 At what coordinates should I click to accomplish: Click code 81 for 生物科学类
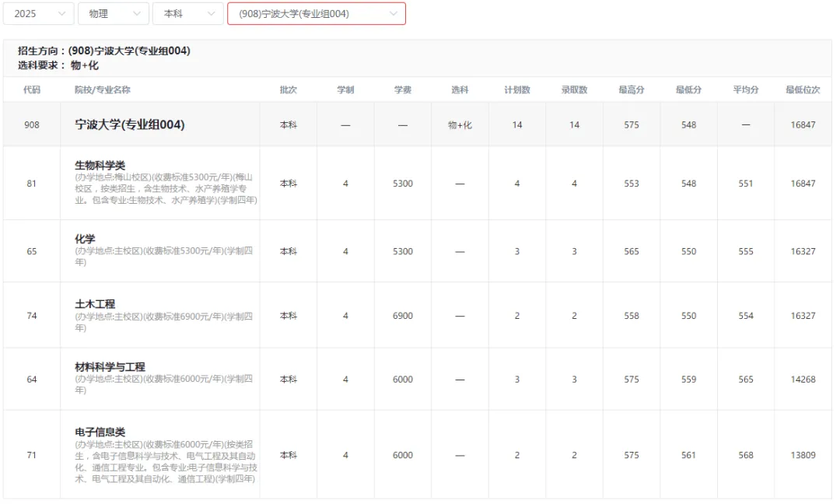[32, 184]
